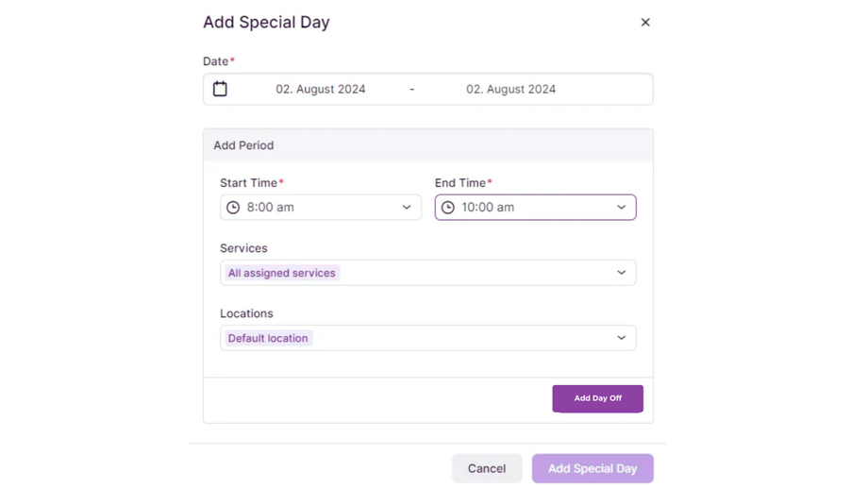Click the 8:00 am start time value
Screen dimensions: 868x488
point(271,208)
